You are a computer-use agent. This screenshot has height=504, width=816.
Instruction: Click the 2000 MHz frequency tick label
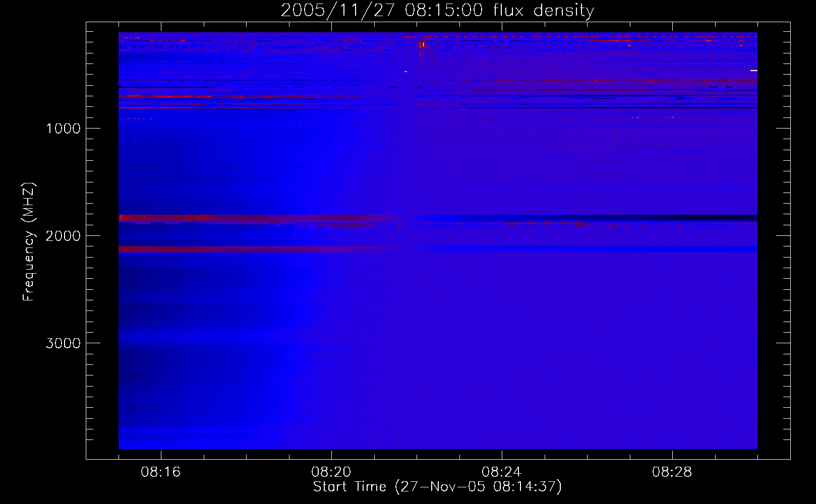(63, 236)
